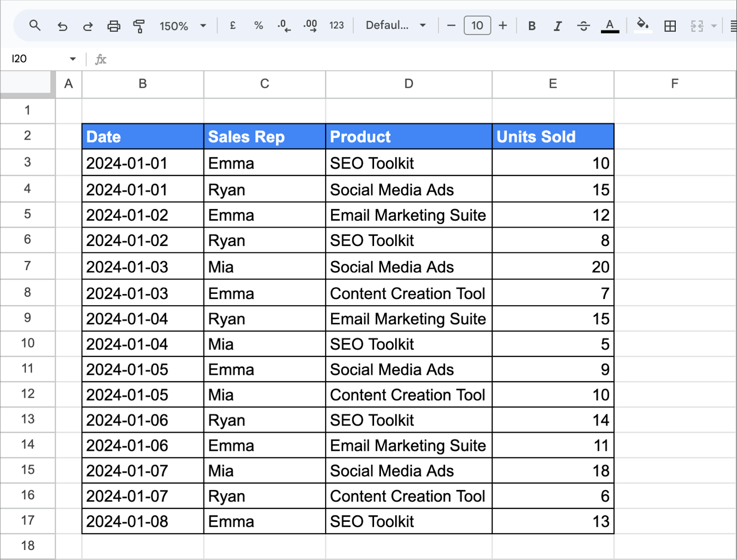Format selection as percent

[x=258, y=26]
